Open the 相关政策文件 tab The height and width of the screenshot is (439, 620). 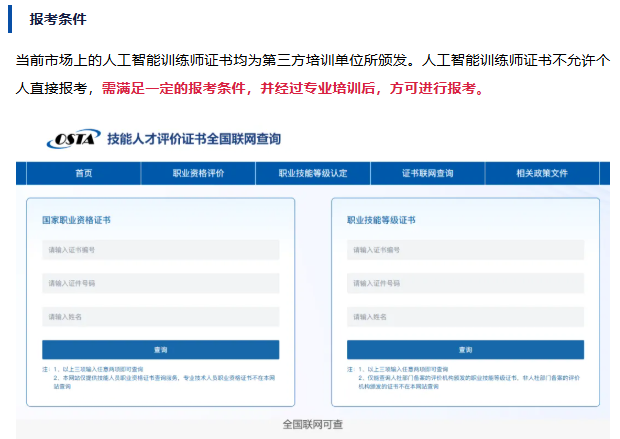[x=541, y=174]
